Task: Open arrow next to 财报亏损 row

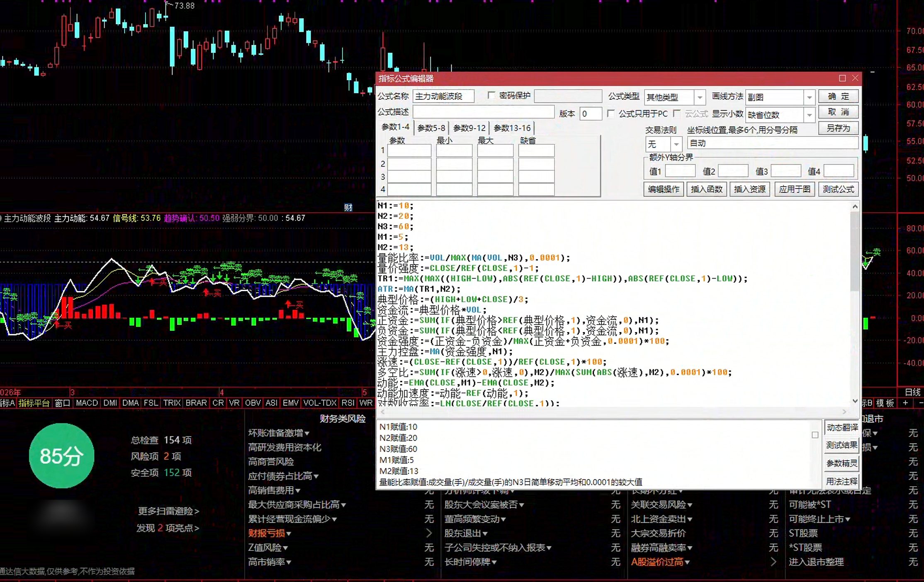Action: 429,533
